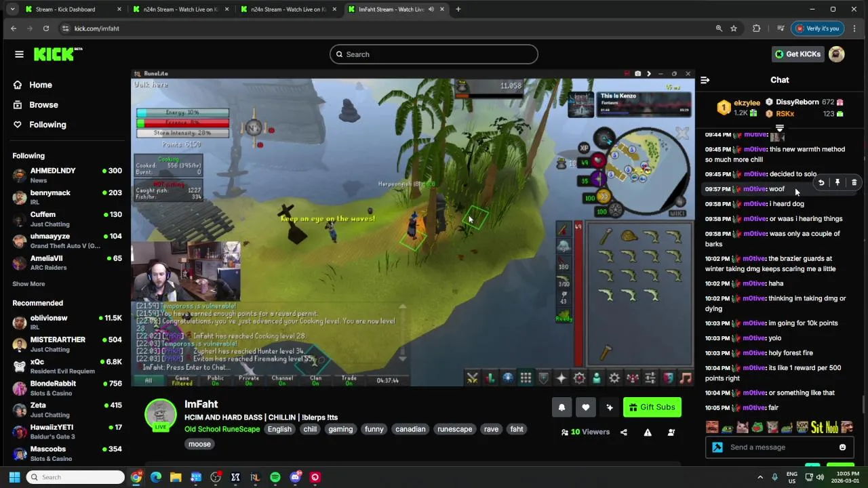Share the ImFaht stream
868x488 pixels.
[624, 432]
